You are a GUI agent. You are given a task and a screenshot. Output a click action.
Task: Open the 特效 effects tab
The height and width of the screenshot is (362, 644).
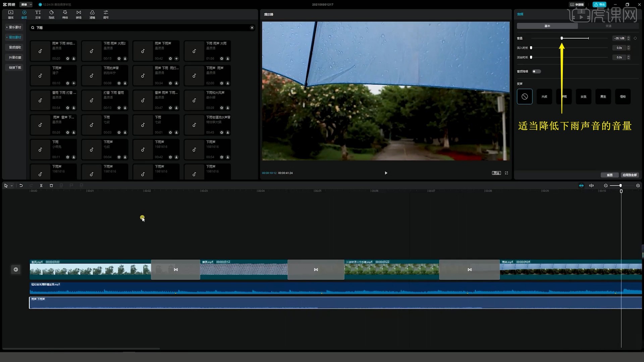tap(65, 14)
